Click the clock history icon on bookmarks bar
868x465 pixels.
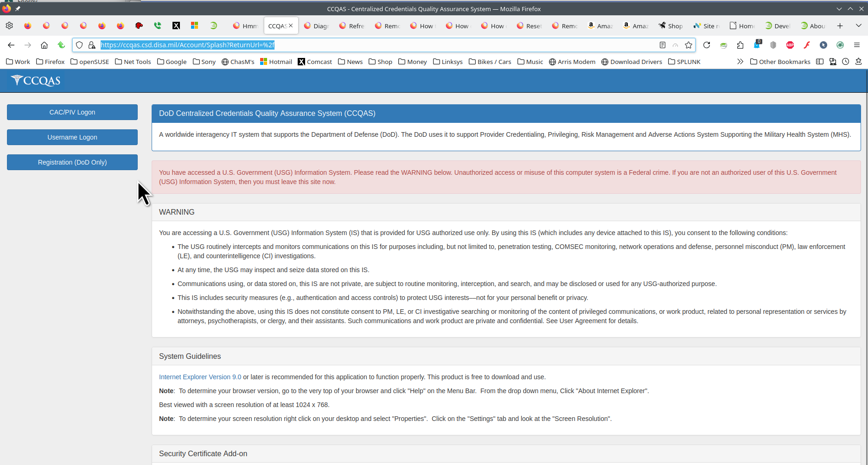pos(846,62)
